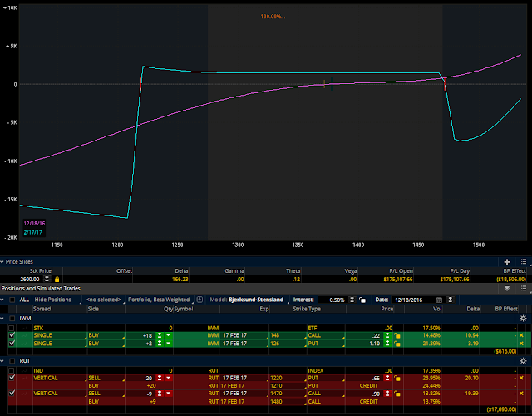Uncheck the RUT -20 VERTICAL SELL row
Viewport: 532px width, 416px height.
[12, 378]
